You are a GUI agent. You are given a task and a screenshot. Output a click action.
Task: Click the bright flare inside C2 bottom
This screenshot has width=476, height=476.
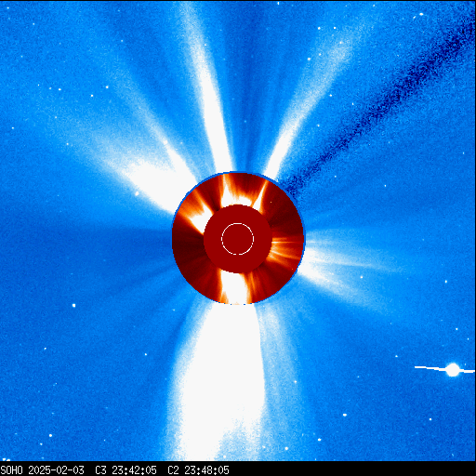click(235, 286)
